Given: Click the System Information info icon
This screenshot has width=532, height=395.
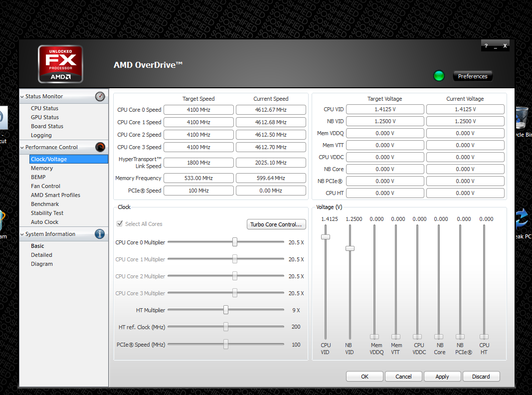Looking at the screenshot, I should click(100, 234).
